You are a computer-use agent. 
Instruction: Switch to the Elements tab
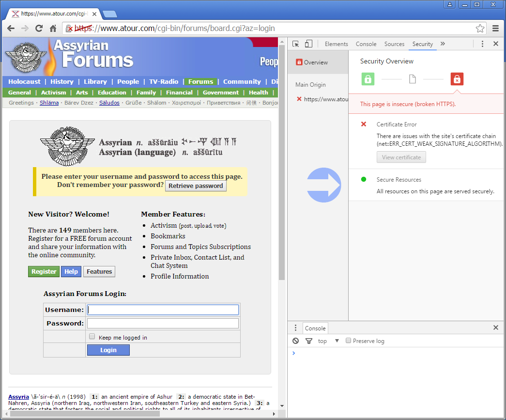click(x=336, y=44)
